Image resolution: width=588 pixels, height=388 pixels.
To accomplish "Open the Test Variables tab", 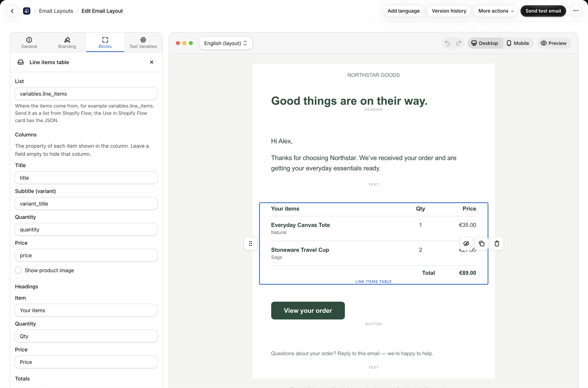I will [143, 43].
